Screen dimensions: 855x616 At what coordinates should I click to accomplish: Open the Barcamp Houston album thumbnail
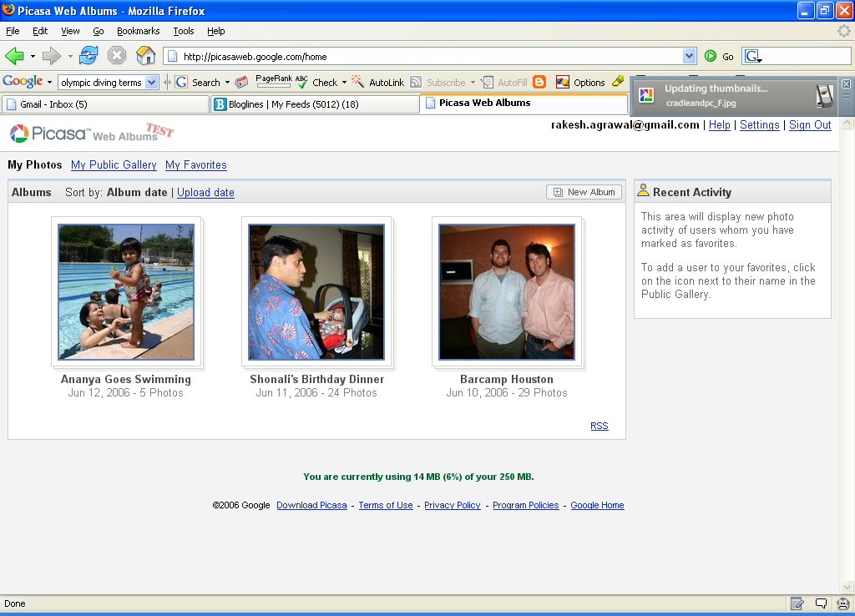click(507, 292)
